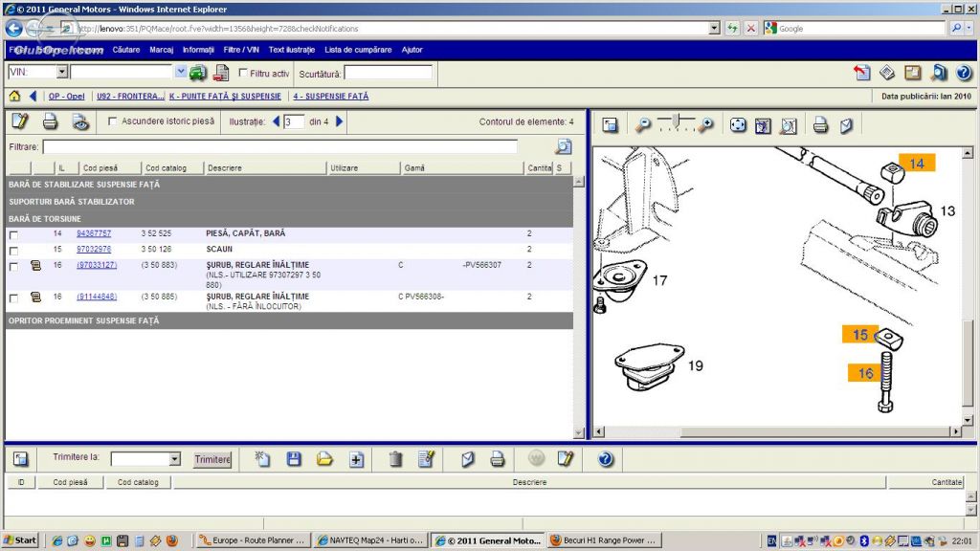Click the red document icon beside the VIN field
The height and width of the screenshot is (551, 980).
pyautogui.click(x=221, y=73)
